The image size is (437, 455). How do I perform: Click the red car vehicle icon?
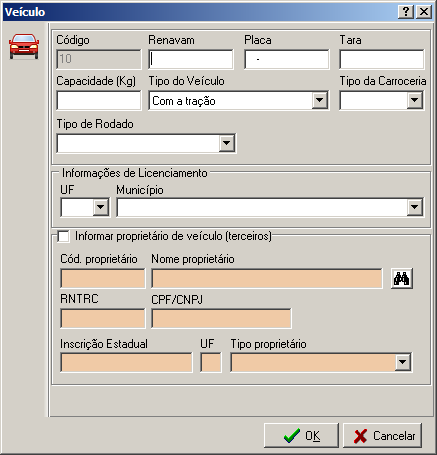[24, 46]
